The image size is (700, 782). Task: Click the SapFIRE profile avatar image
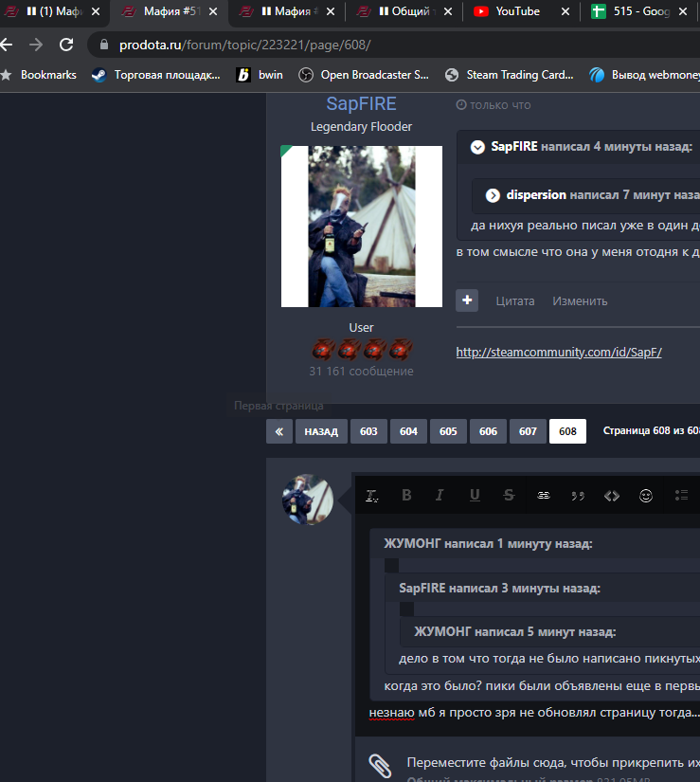[x=361, y=227]
